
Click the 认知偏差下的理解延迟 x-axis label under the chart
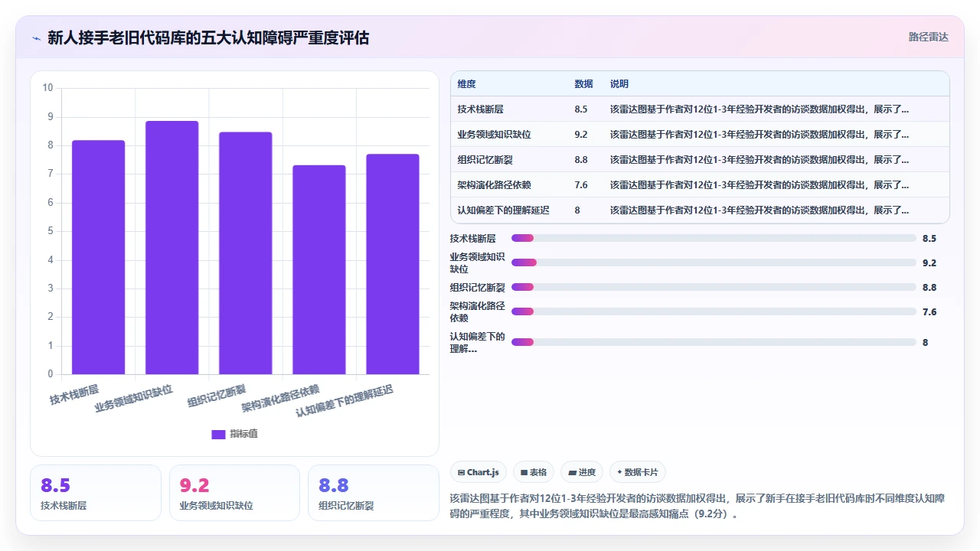coord(345,401)
